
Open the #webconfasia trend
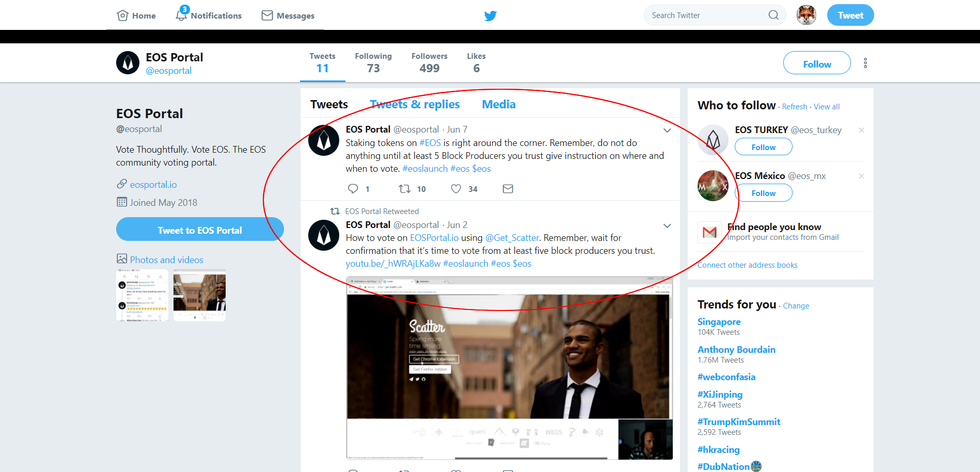tap(726, 377)
